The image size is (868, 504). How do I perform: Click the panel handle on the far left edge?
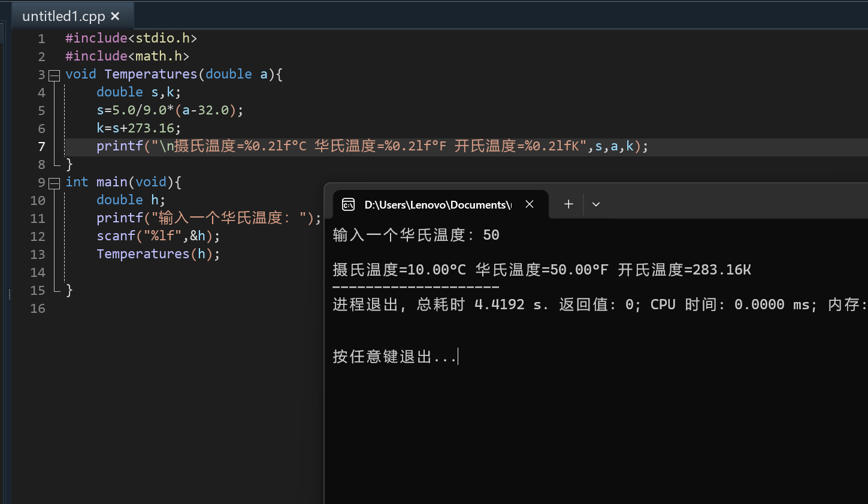8,294
